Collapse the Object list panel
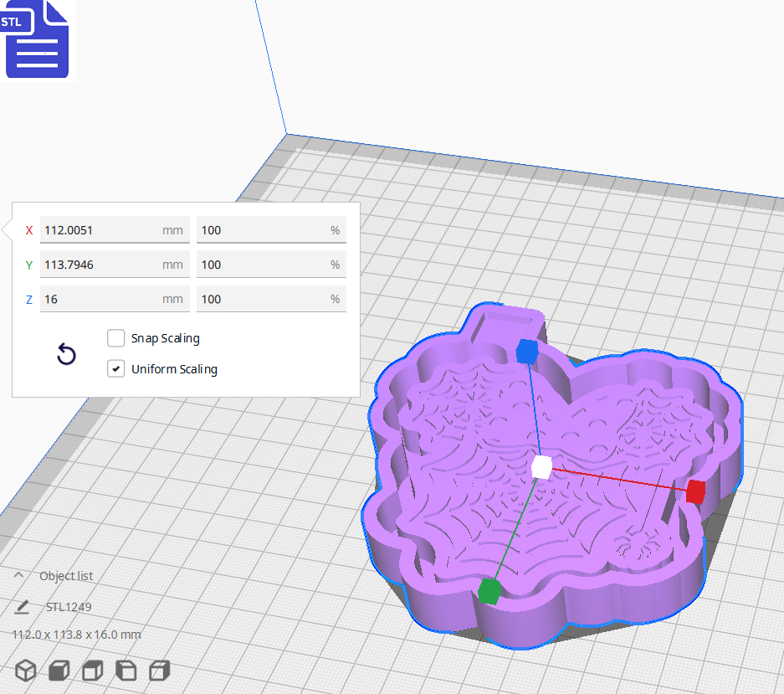784x694 pixels. point(19,574)
